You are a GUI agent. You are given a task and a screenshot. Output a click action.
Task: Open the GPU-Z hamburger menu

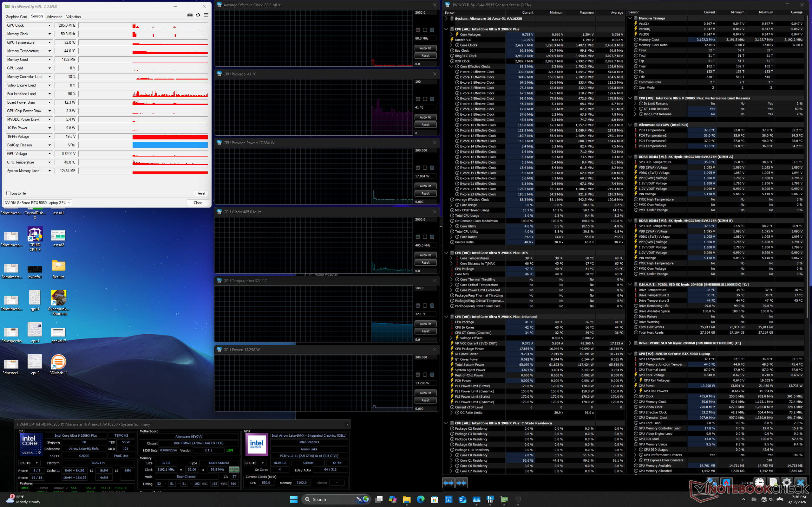pyautogui.click(x=206, y=15)
